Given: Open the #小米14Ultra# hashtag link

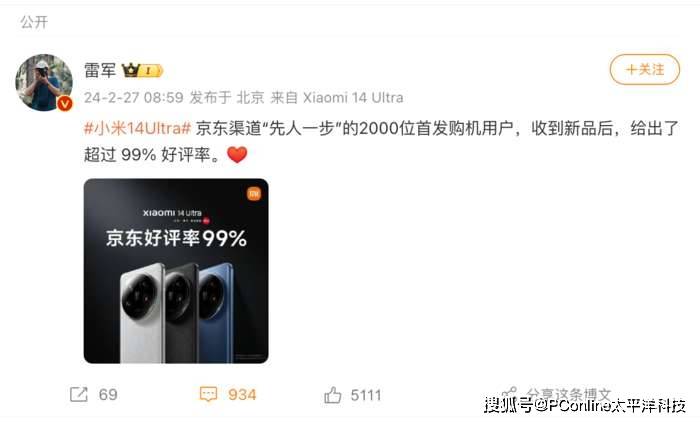Looking at the screenshot, I should [138, 129].
